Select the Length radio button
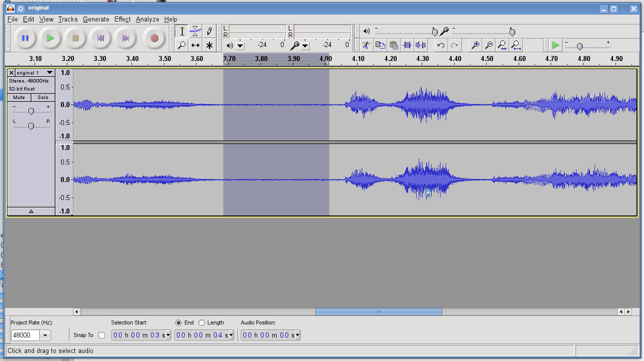644x361 pixels. point(202,323)
